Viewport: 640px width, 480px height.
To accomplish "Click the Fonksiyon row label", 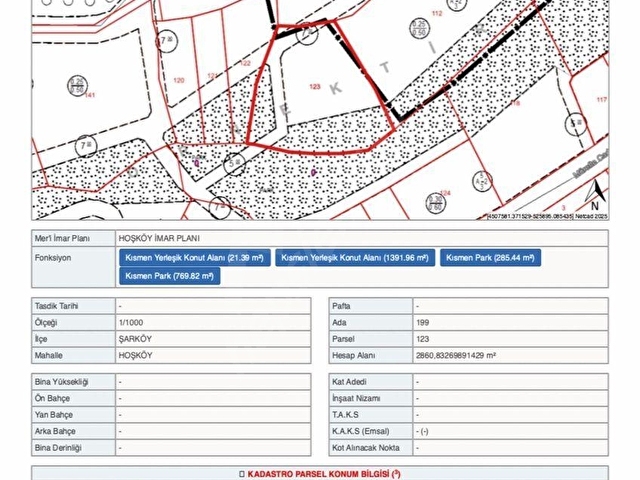I will point(53,258).
